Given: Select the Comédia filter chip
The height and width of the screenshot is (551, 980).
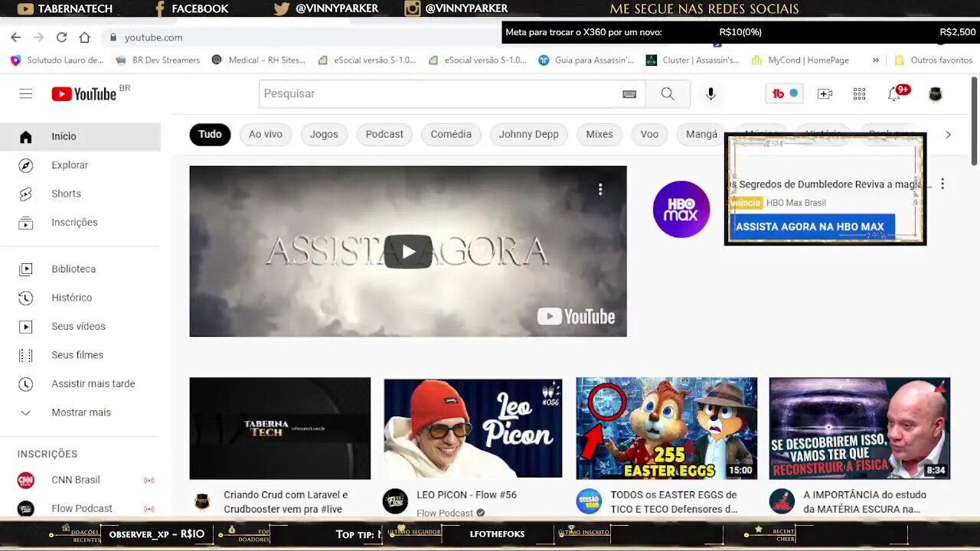Looking at the screenshot, I should pos(451,135).
